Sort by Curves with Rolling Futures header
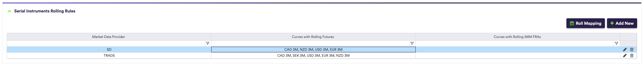Screen dimensions: 644x66 point(313,37)
